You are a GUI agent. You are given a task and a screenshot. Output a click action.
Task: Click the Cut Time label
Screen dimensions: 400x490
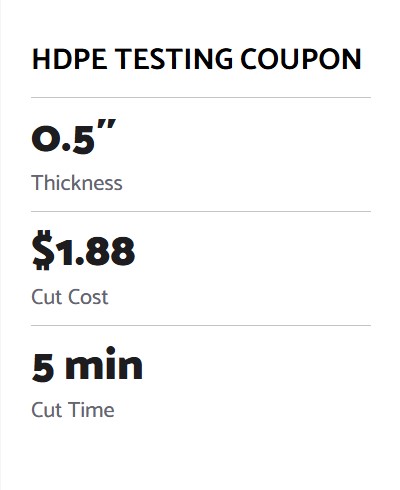click(73, 410)
